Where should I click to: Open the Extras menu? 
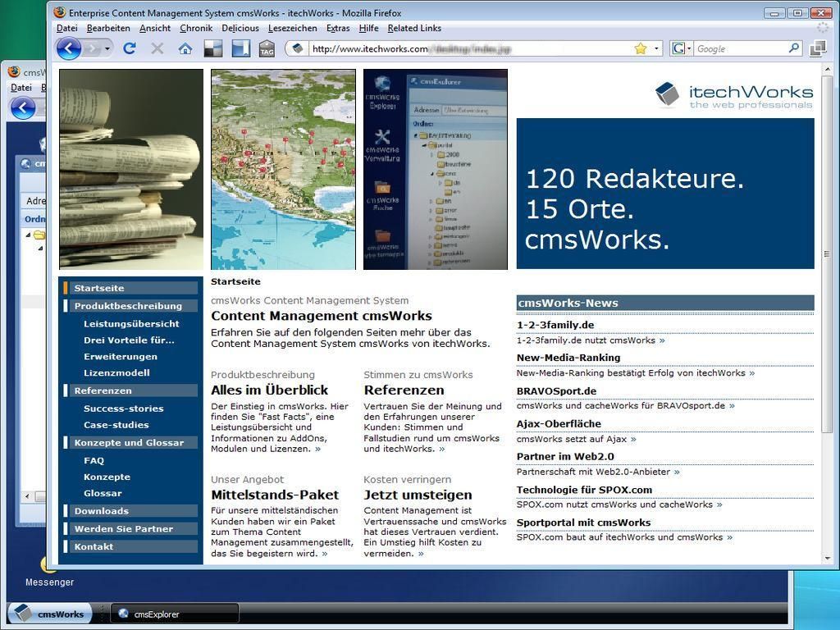[x=338, y=29]
